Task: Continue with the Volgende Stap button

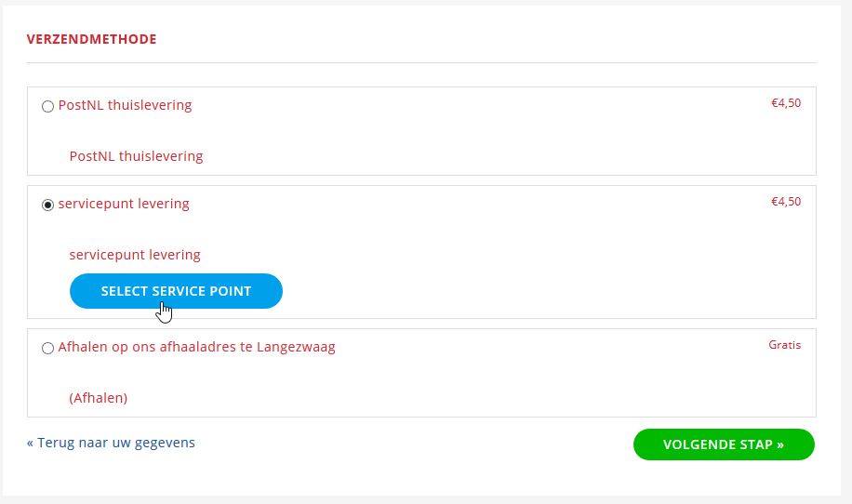Action: click(724, 444)
